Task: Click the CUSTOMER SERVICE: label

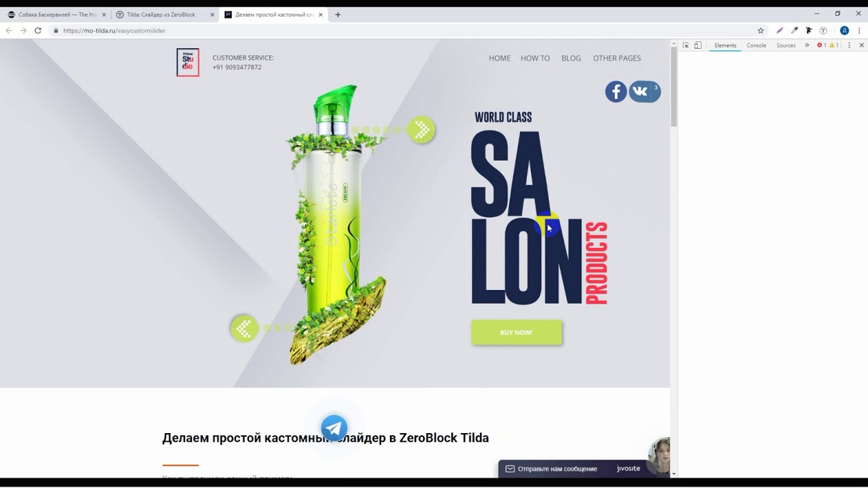Action: [243, 58]
